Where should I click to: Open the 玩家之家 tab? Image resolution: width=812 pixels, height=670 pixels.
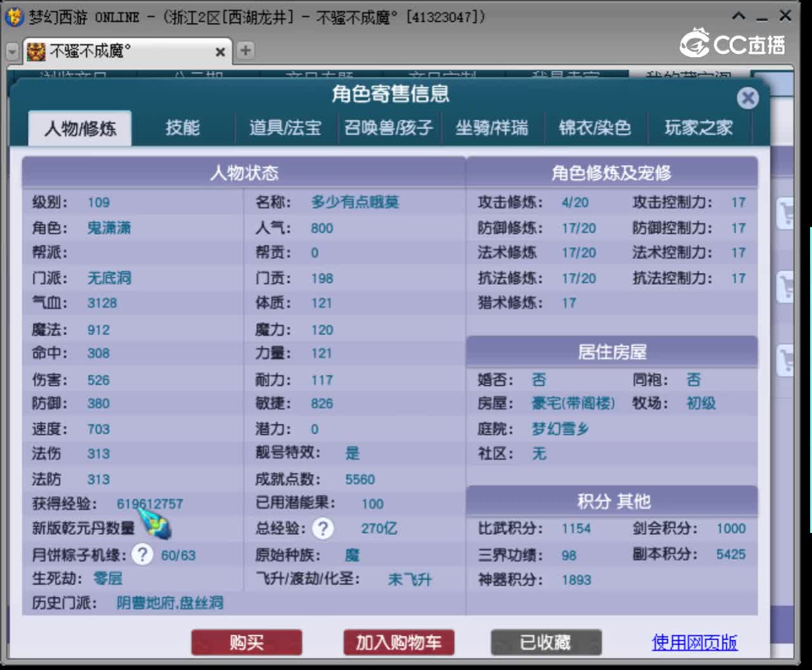(698, 128)
